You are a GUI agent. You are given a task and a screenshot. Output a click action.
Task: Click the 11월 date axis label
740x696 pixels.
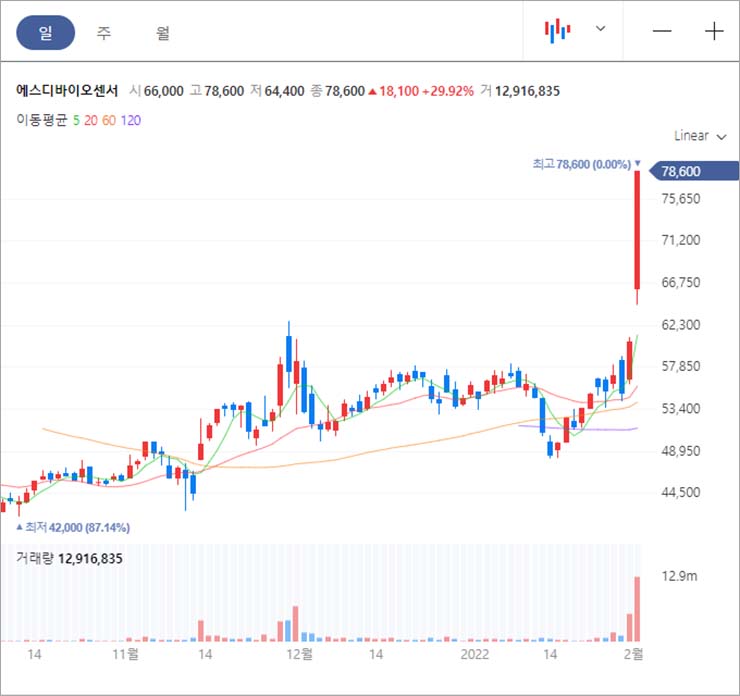[126, 654]
